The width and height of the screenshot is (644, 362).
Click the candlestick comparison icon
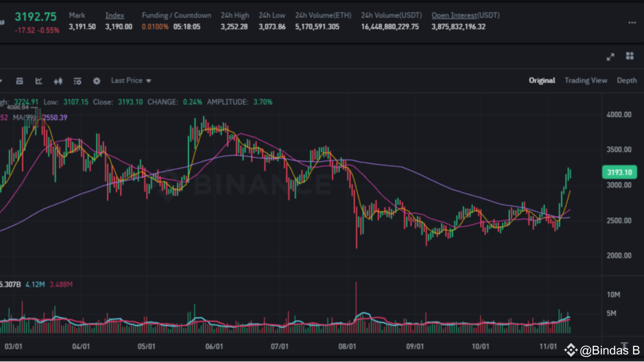(58, 80)
